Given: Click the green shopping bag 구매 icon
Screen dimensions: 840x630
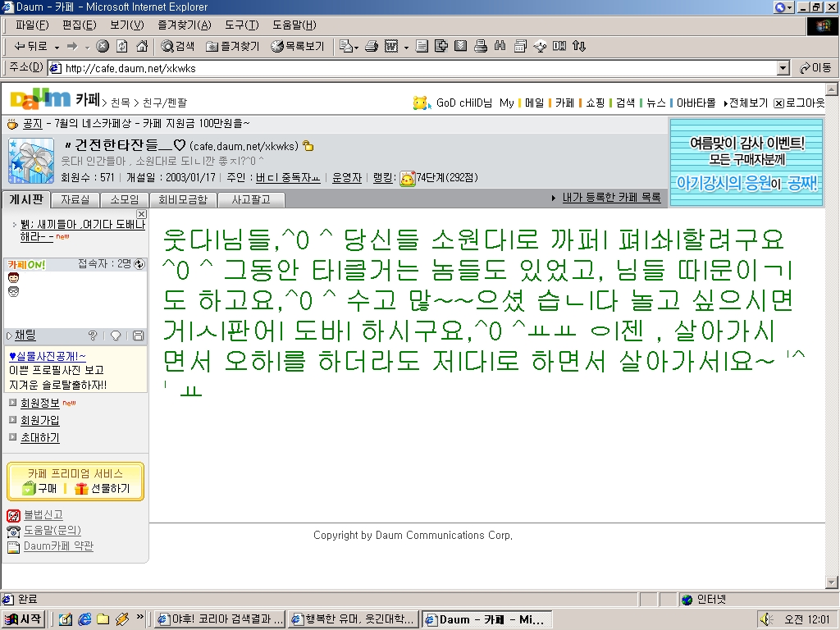Looking at the screenshot, I should tap(29, 489).
